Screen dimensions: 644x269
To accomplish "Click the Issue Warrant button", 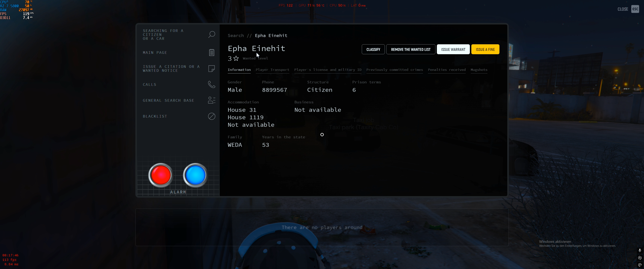I will tap(453, 49).
